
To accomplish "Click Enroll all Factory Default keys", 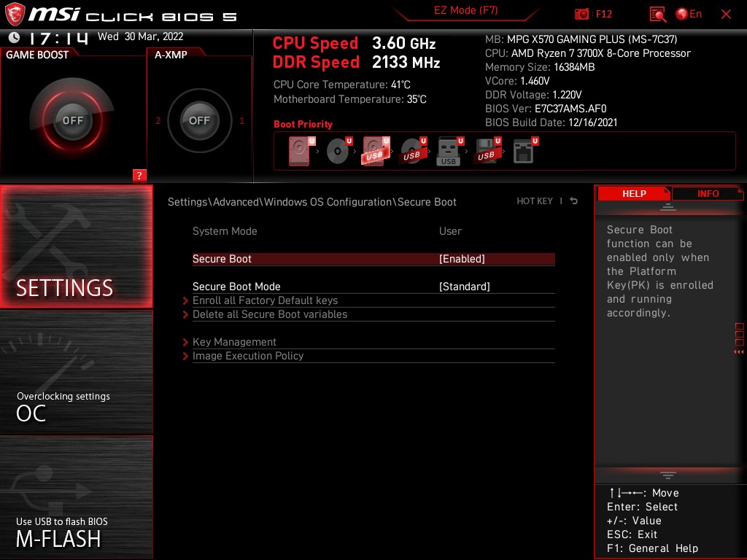I will click(266, 300).
